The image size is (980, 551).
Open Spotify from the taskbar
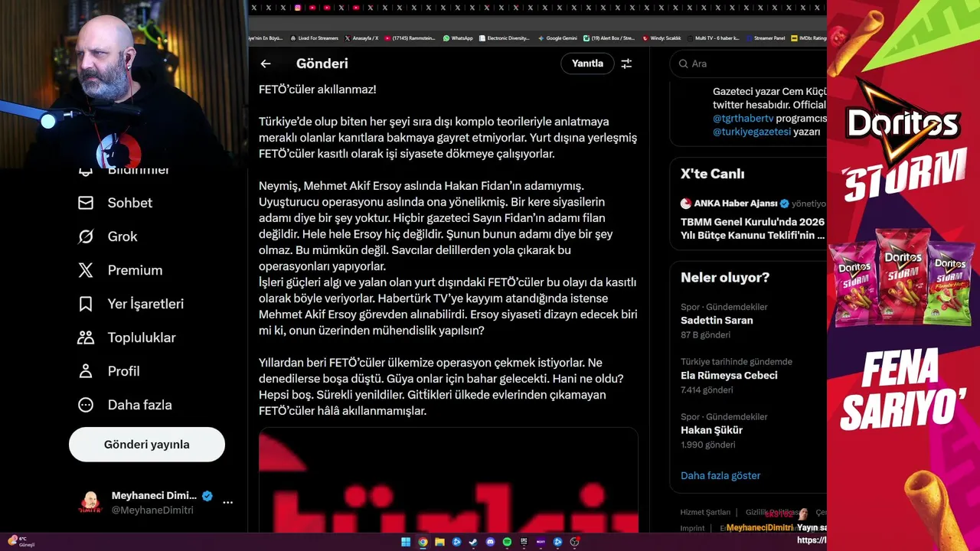pos(507,542)
